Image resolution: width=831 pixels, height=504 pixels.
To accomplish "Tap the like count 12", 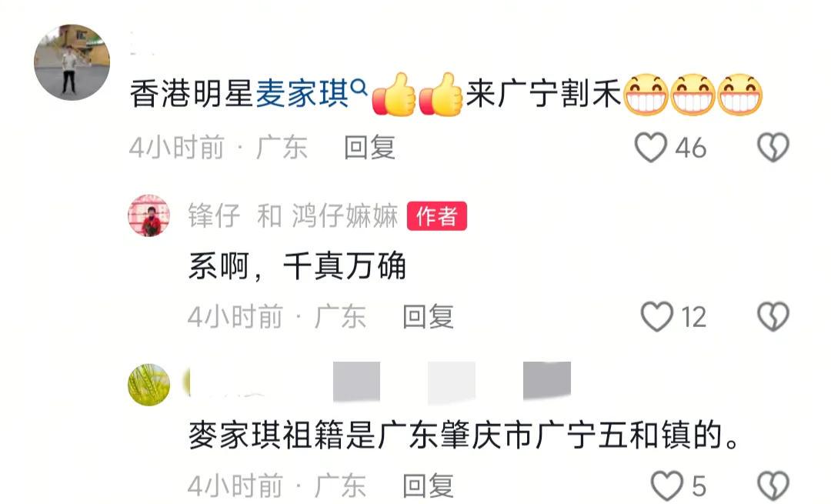I will click(693, 318).
